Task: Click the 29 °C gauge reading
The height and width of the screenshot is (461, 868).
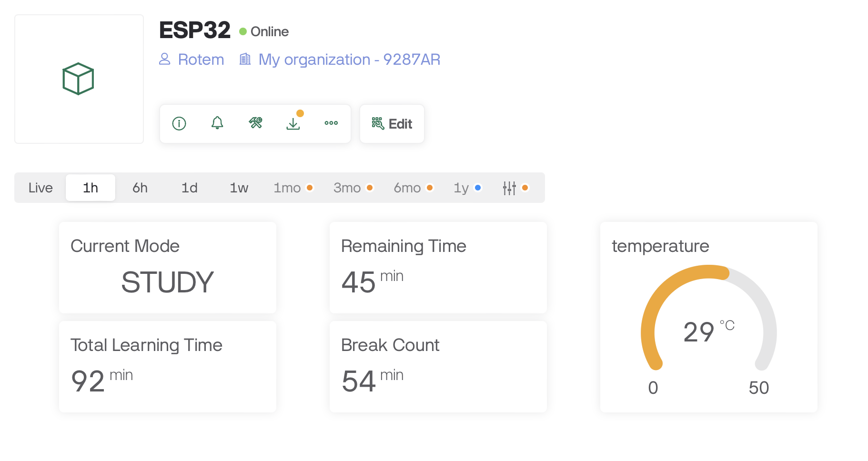Action: [709, 331]
